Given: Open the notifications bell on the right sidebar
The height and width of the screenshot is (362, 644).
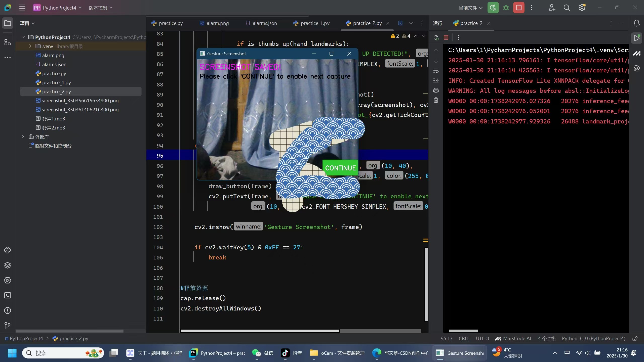Looking at the screenshot, I should coord(637,23).
